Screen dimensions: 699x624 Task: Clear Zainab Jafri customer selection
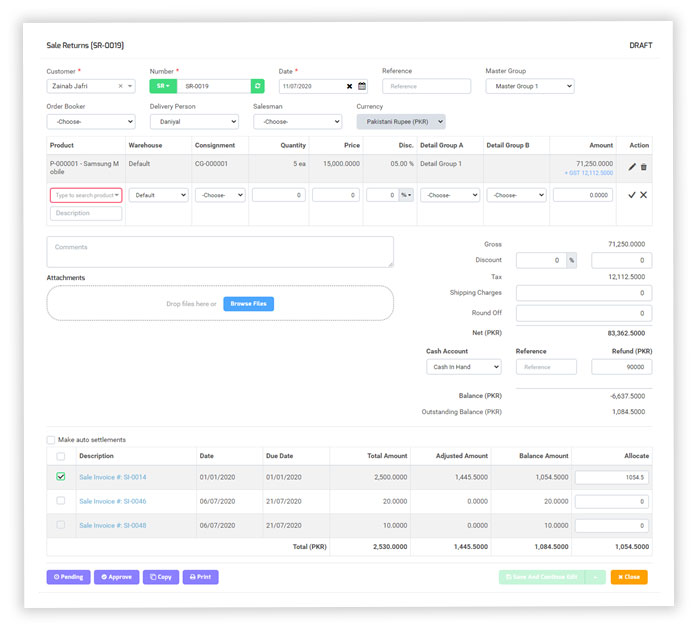[x=121, y=87]
